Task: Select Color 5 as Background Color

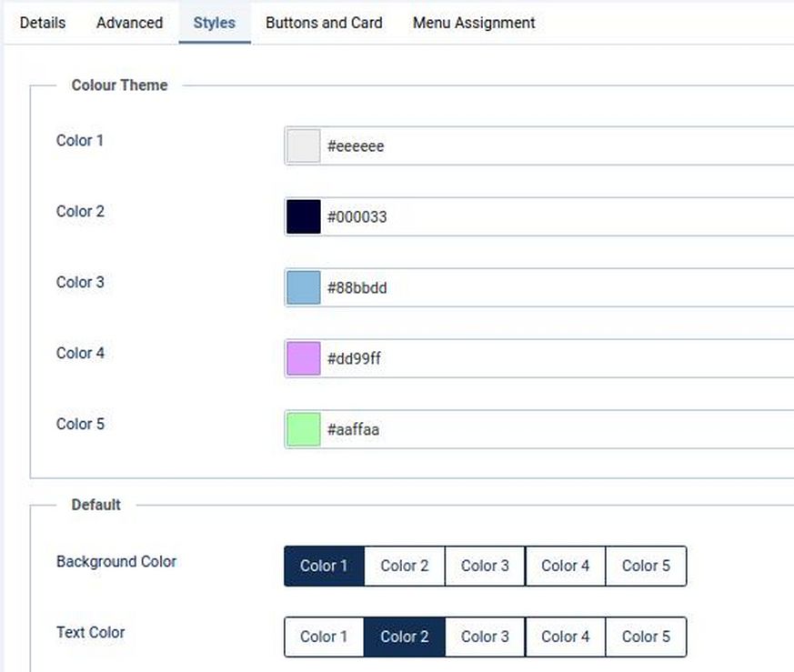Action: pos(646,567)
